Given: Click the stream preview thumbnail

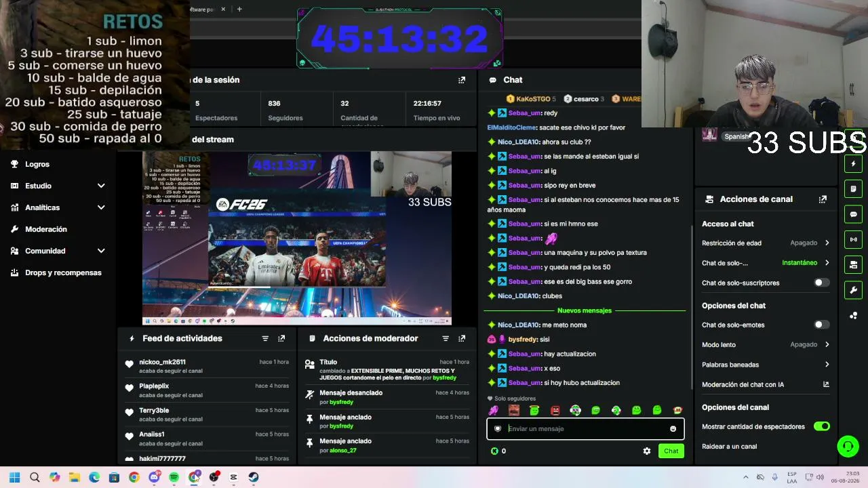Looking at the screenshot, I should 297,238.
